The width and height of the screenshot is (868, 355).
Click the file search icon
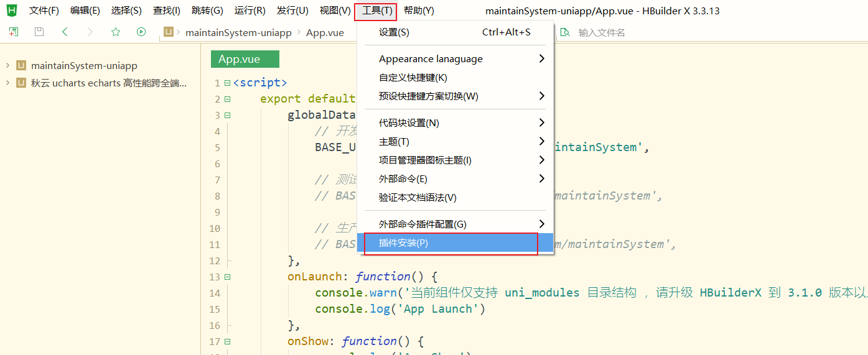pyautogui.click(x=565, y=32)
